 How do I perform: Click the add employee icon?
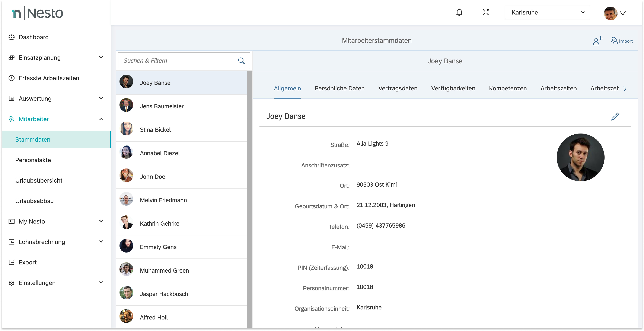pos(597,41)
